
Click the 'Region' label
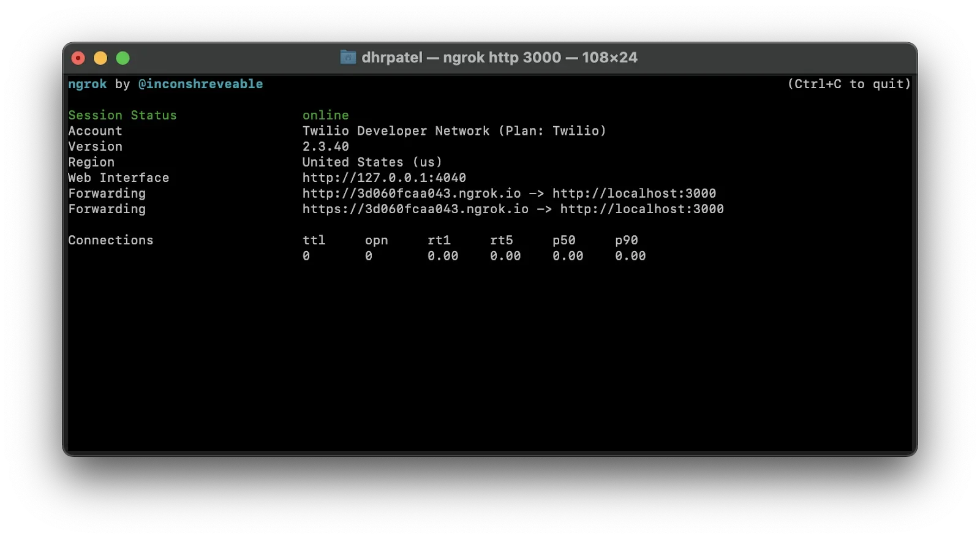point(91,162)
